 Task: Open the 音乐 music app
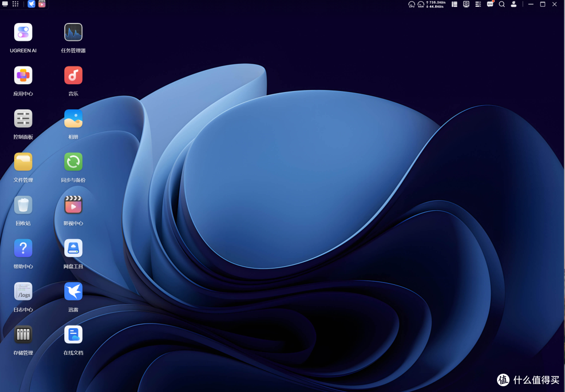coord(73,75)
